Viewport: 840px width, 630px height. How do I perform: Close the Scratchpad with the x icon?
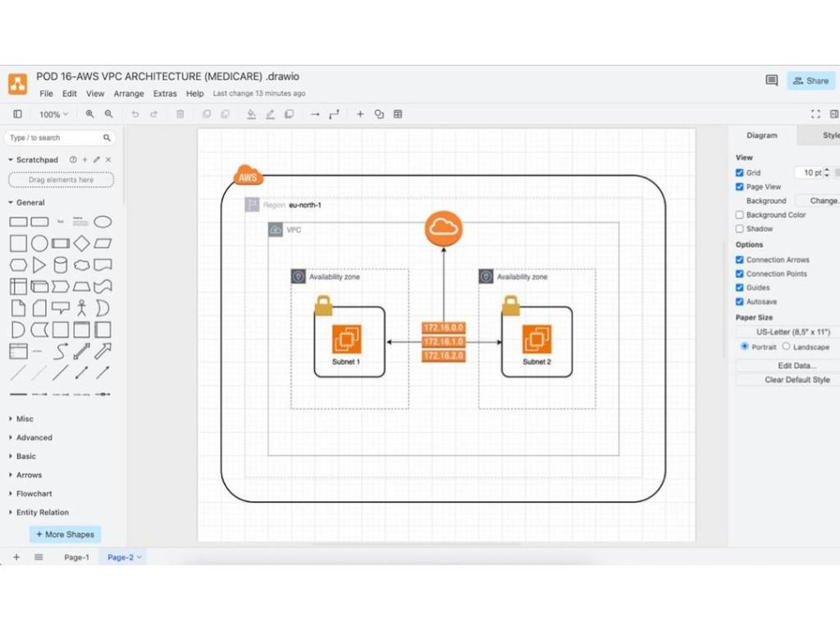[x=108, y=160]
